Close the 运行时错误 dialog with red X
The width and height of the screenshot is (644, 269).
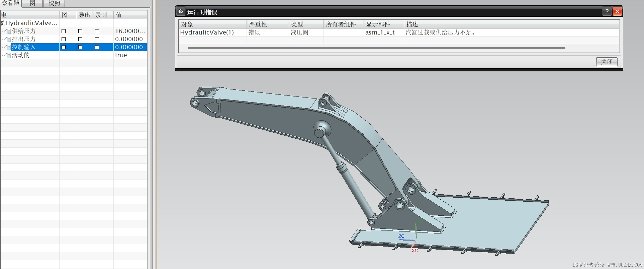tap(617, 11)
